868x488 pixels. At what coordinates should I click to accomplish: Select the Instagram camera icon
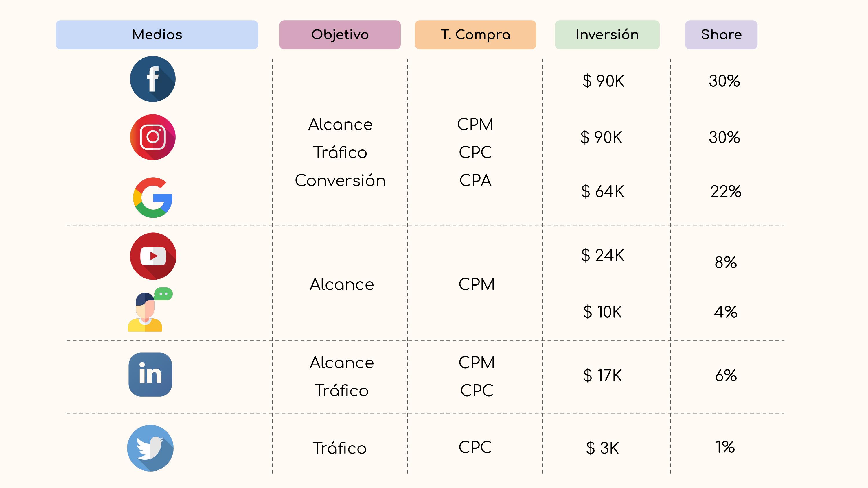coord(153,137)
